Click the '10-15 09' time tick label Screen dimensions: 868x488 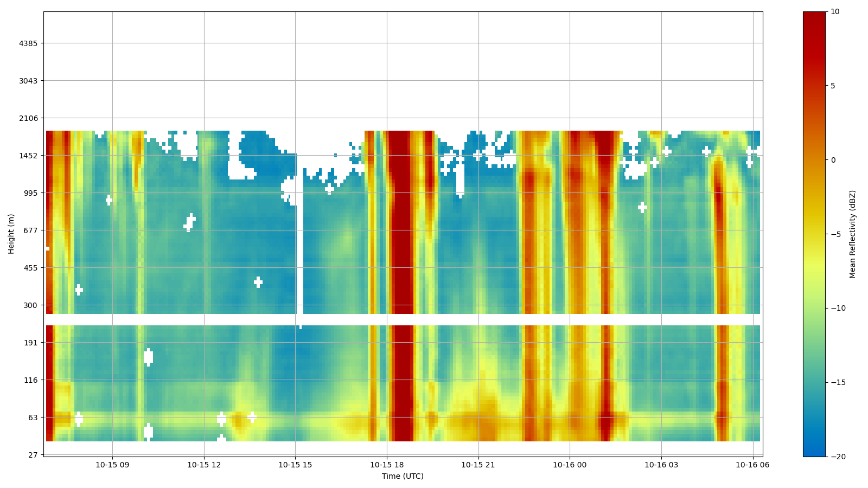pos(112,465)
